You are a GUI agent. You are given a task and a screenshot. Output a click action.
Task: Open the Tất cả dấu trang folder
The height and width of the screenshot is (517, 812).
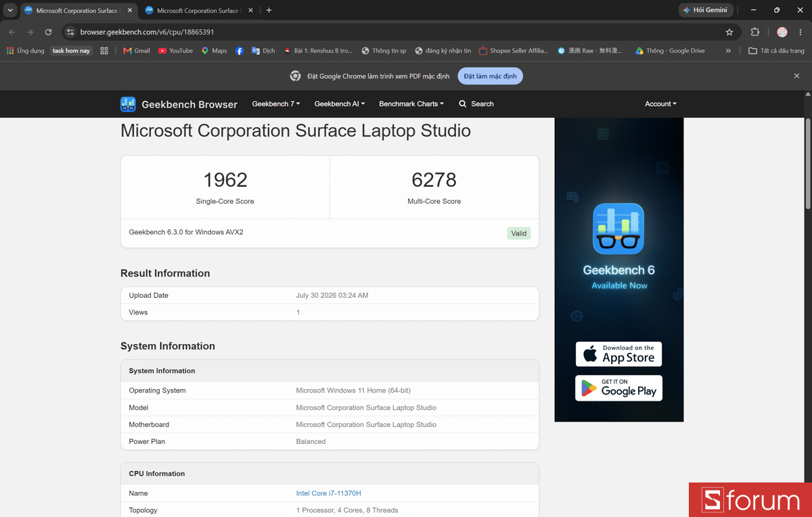pyautogui.click(x=776, y=51)
